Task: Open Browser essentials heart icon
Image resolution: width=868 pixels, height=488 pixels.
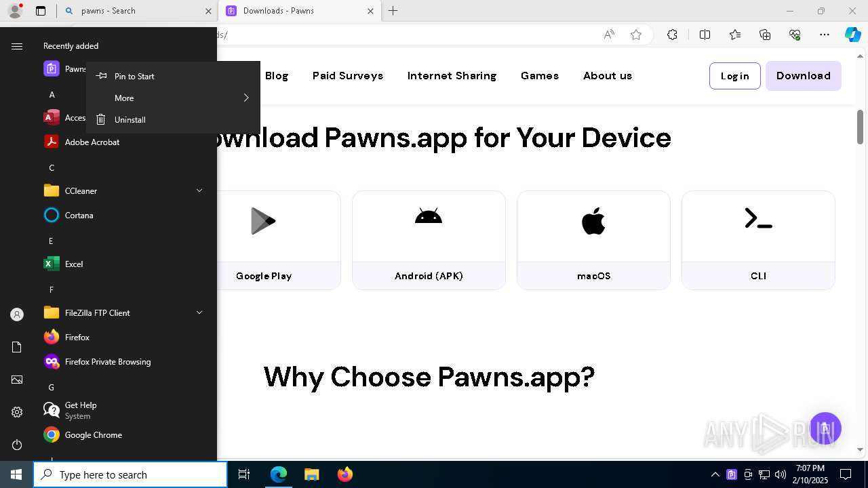Action: tap(795, 35)
